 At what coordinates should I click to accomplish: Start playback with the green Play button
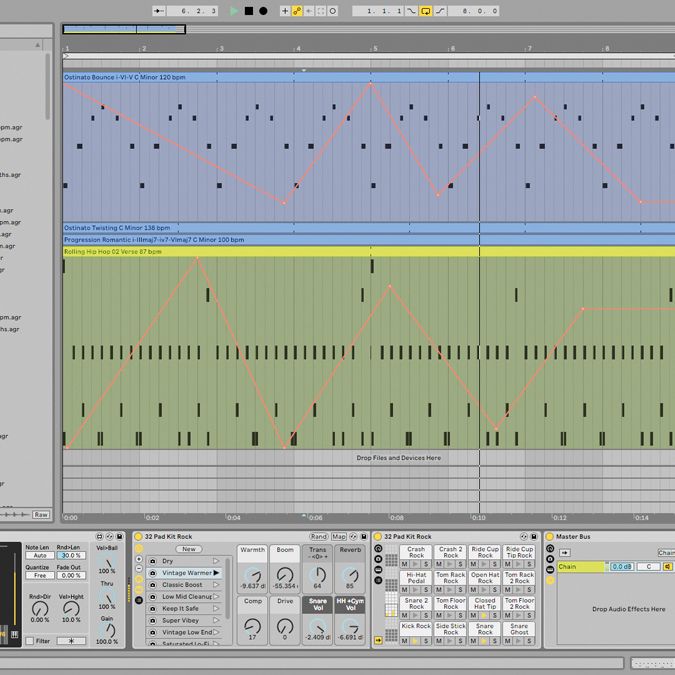tap(234, 11)
